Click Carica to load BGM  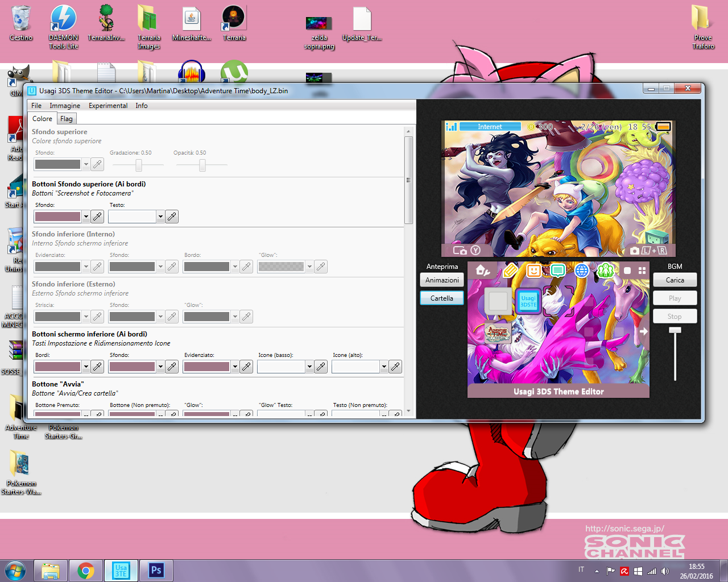tap(675, 280)
